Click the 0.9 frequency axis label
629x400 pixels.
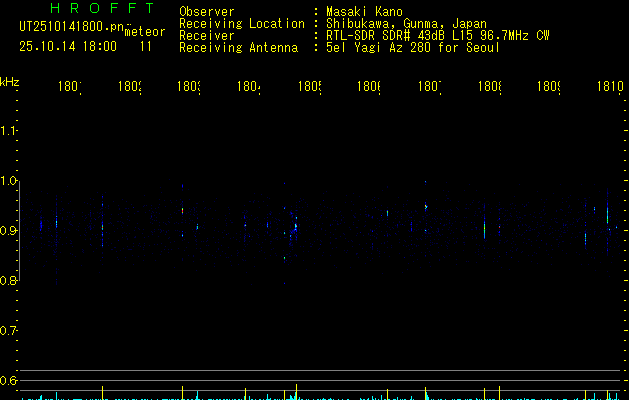(x=8, y=231)
